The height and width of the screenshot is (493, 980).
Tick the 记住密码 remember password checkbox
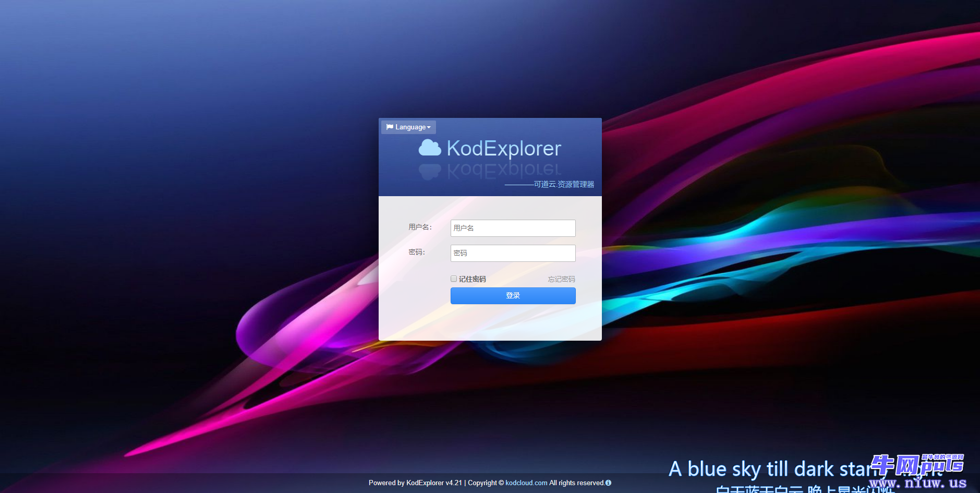(x=454, y=279)
